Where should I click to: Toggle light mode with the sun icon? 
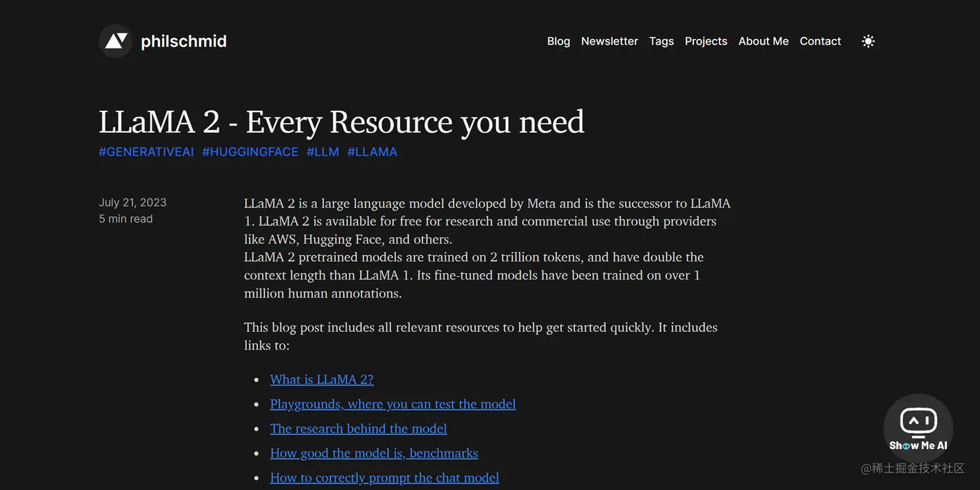869,41
